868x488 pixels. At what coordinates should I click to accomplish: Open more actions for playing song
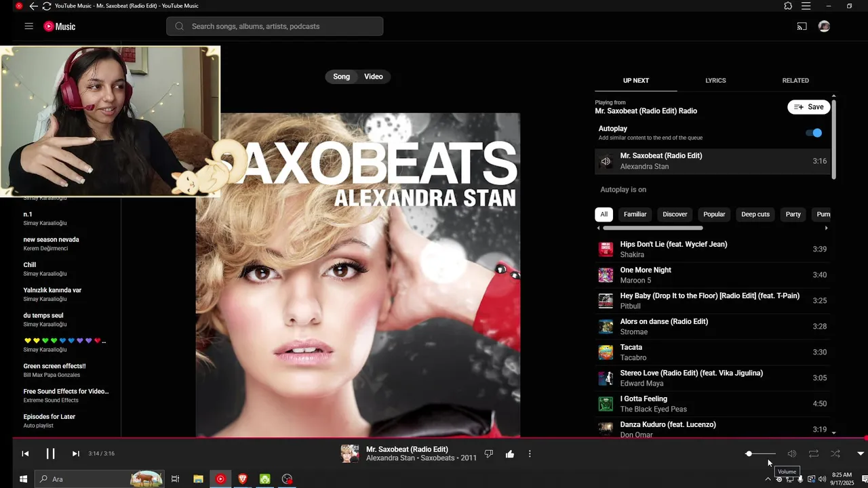click(530, 453)
